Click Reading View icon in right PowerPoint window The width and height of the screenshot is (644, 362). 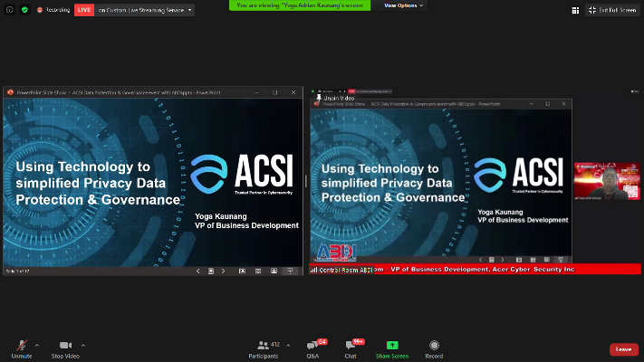pyautogui.click(x=547, y=260)
